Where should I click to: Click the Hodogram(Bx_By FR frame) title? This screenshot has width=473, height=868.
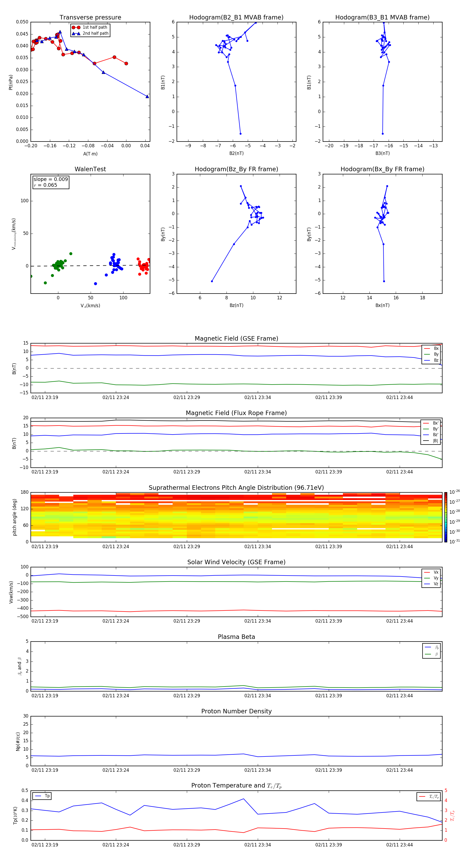[x=382, y=169]
